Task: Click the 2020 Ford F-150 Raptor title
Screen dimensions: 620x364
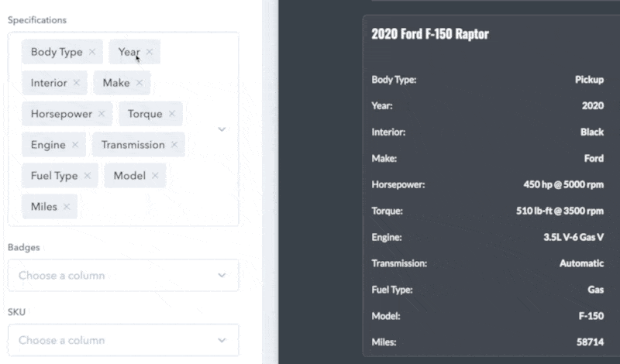Action: 430,34
